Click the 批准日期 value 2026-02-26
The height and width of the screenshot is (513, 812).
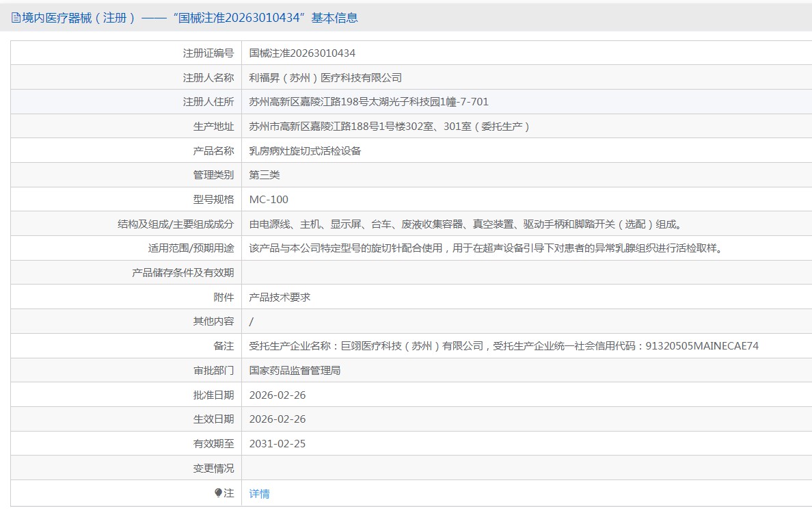click(278, 395)
